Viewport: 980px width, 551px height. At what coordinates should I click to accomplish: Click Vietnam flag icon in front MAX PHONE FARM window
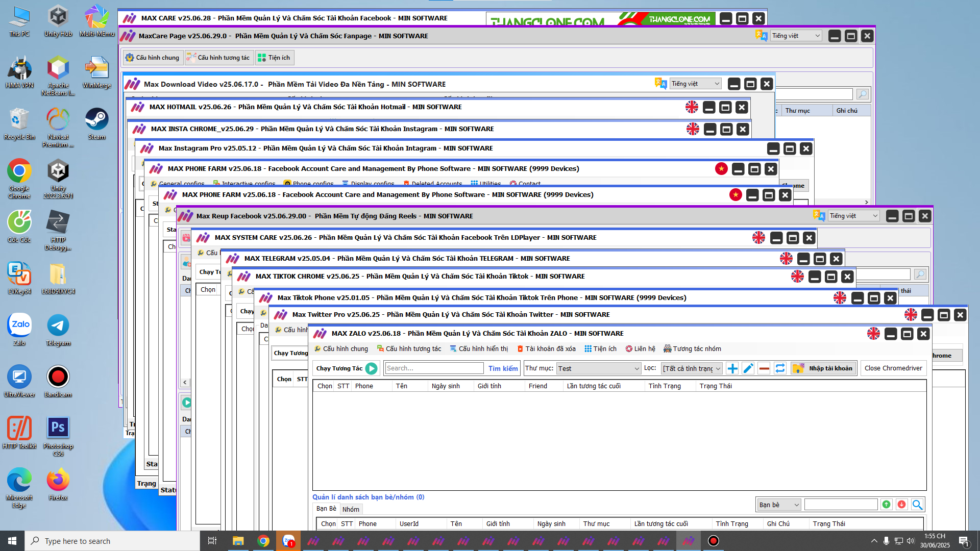tap(736, 195)
